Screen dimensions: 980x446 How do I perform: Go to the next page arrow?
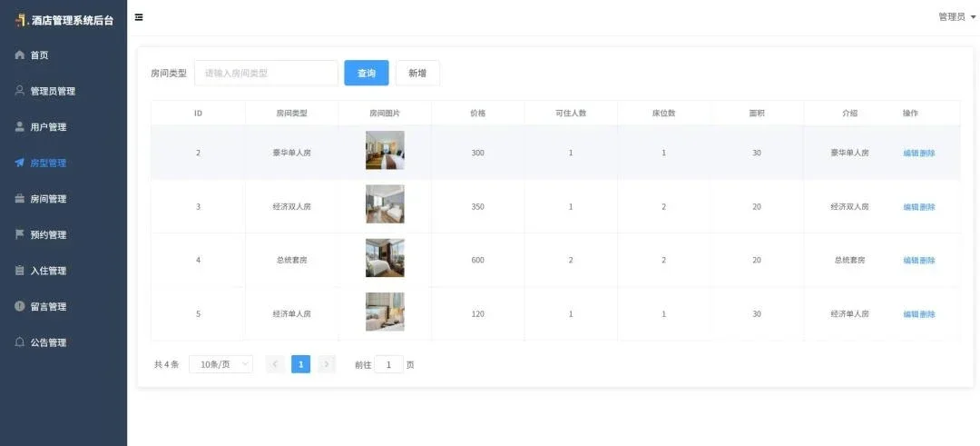(327, 364)
